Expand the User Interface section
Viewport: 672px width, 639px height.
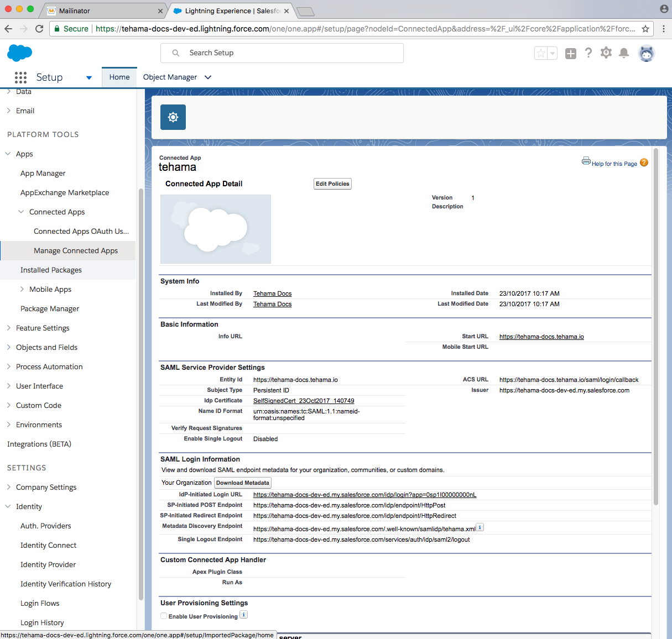[9, 386]
